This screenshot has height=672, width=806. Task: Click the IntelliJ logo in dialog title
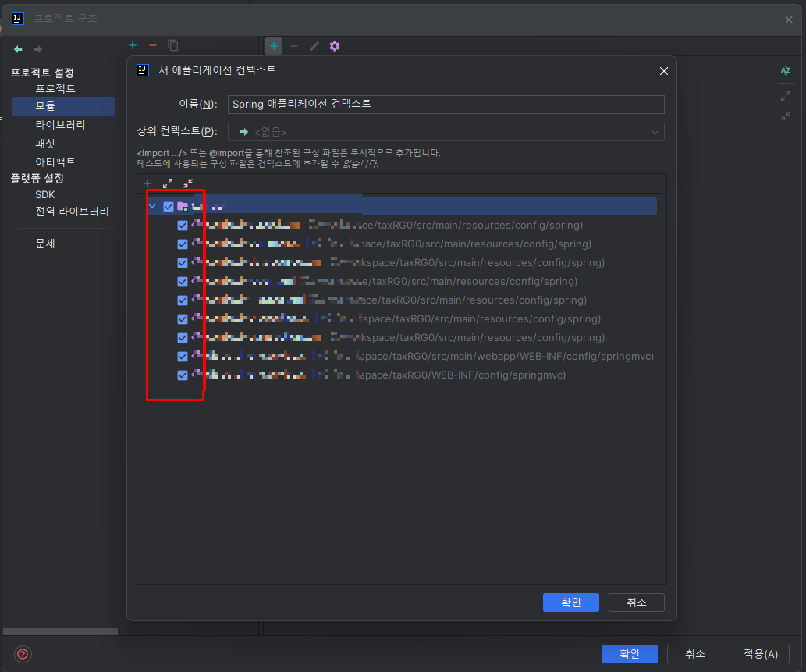[x=142, y=70]
